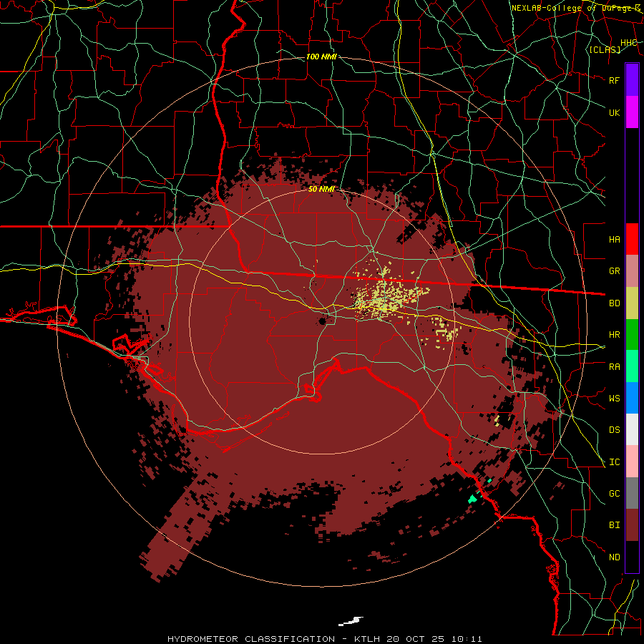Click the white logo mark at the bottom
The width and height of the screenshot is (644, 644).
pyautogui.click(x=351, y=621)
